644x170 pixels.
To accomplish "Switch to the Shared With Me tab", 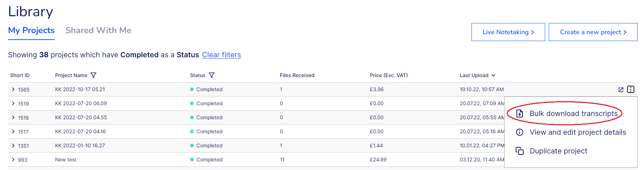I will 98,30.
